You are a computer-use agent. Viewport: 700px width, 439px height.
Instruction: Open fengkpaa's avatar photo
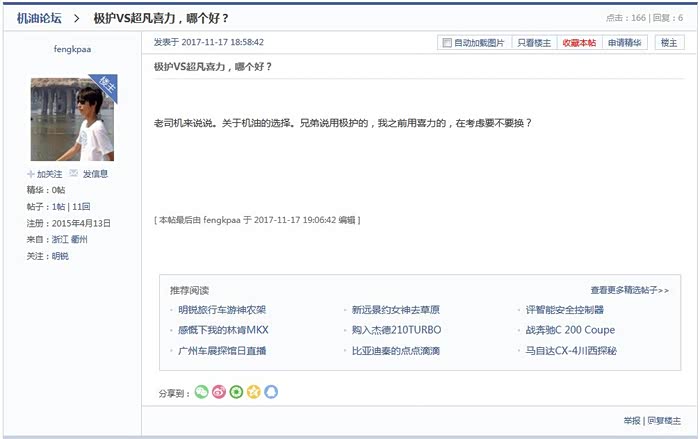pyautogui.click(x=72, y=118)
